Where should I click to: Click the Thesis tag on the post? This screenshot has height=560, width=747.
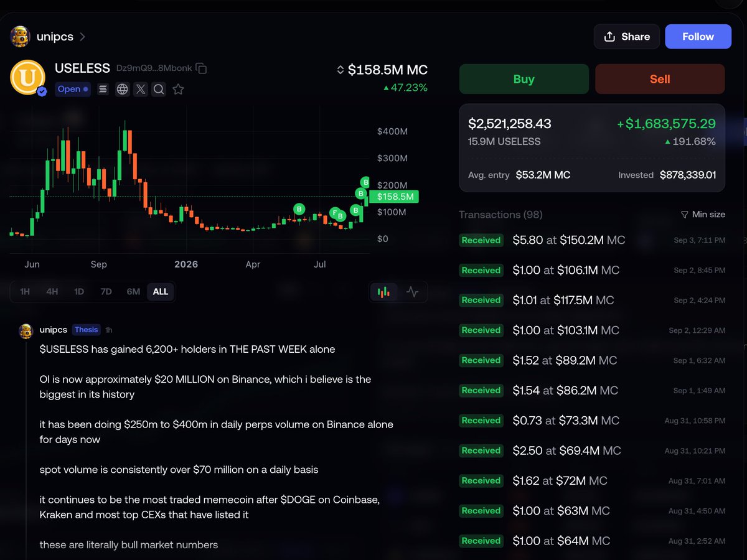coord(86,330)
